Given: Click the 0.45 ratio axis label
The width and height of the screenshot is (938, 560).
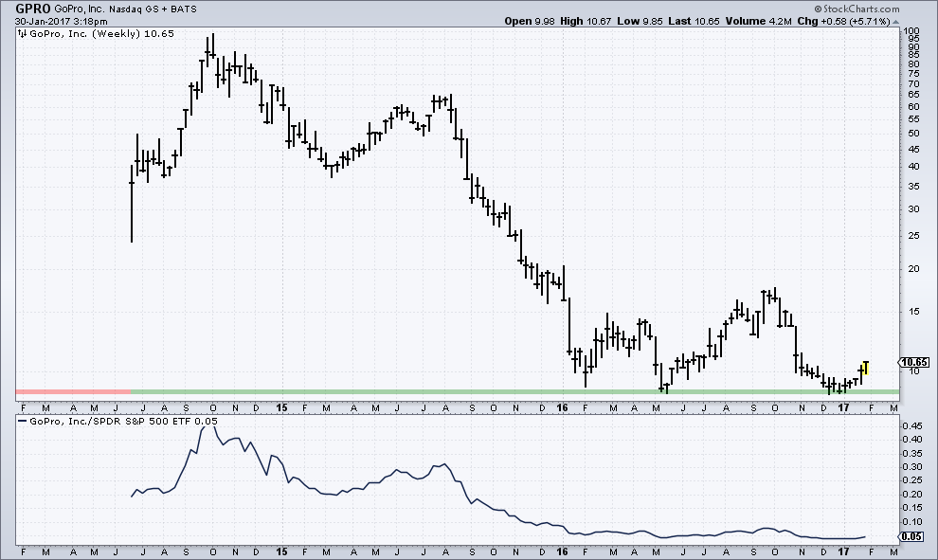Looking at the screenshot, I should tap(912, 426).
